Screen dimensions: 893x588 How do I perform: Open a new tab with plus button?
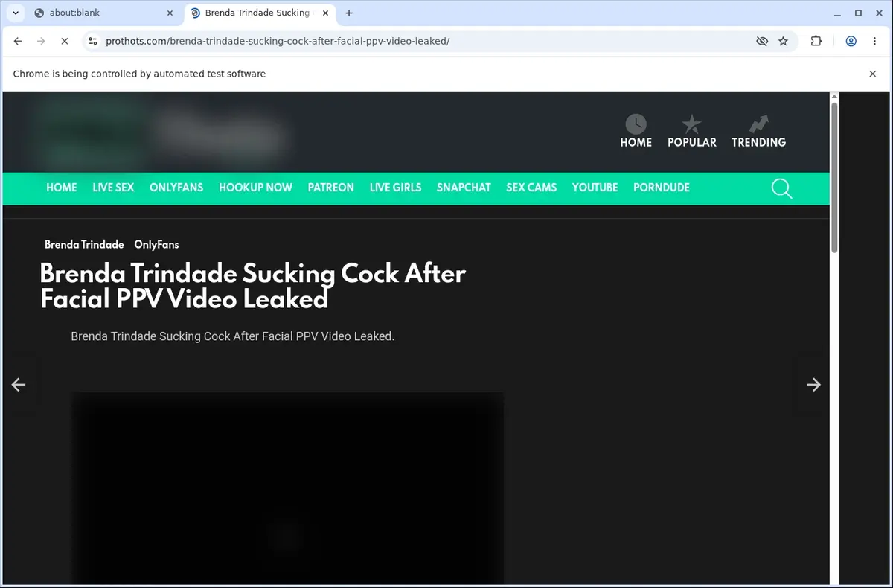pyautogui.click(x=349, y=13)
